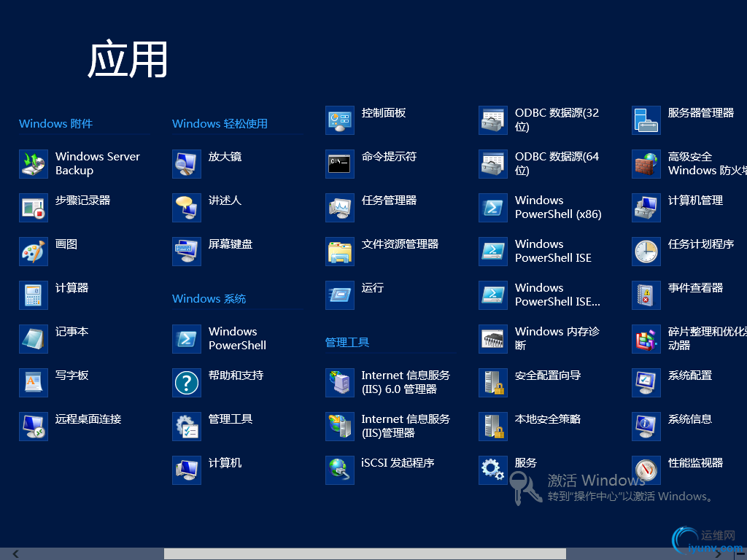747x560 pixels.
Task: Start the 放大镜 magnifier icon
Action: tap(187, 164)
